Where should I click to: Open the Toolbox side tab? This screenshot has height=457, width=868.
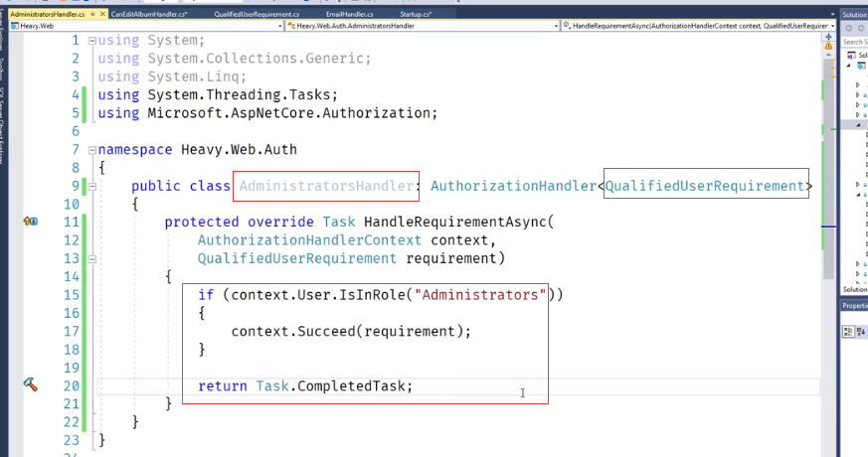[x=3, y=71]
